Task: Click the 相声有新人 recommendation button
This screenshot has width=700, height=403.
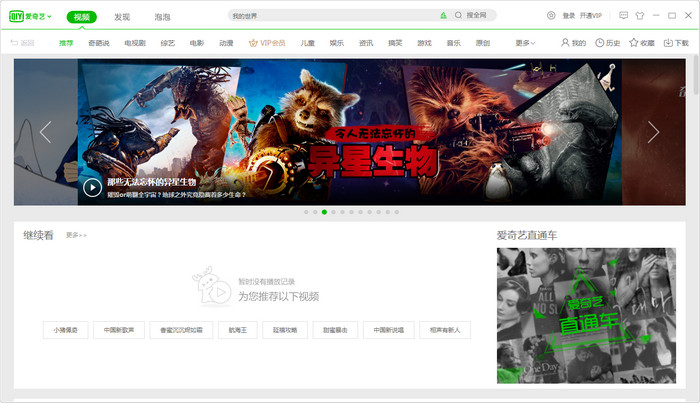Action: point(445,330)
